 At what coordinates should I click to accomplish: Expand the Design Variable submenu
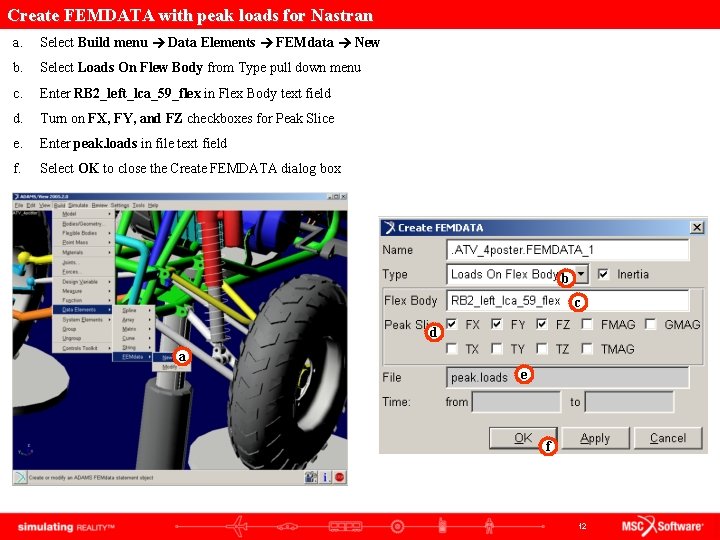tap(82, 281)
